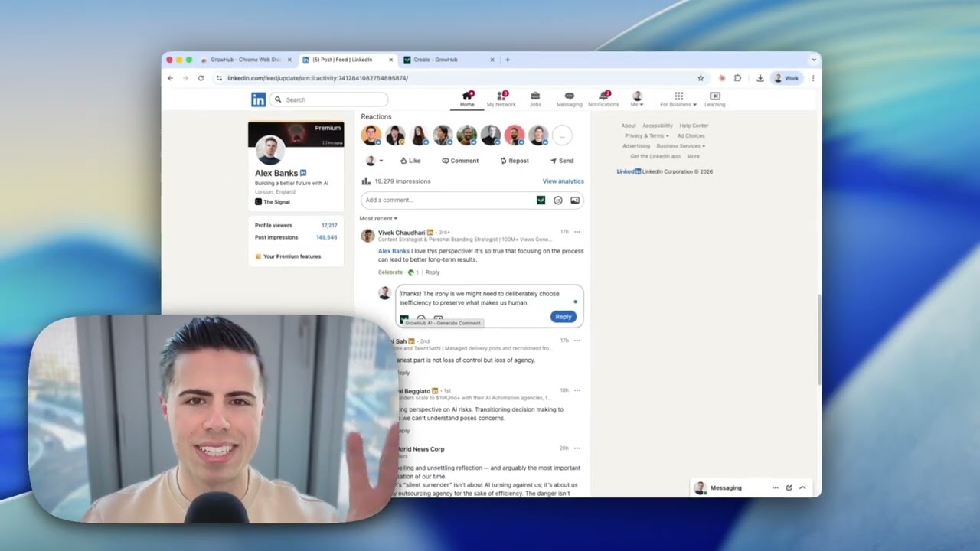Open the View analytics link
Screen dimensions: 980x551
point(563,181)
